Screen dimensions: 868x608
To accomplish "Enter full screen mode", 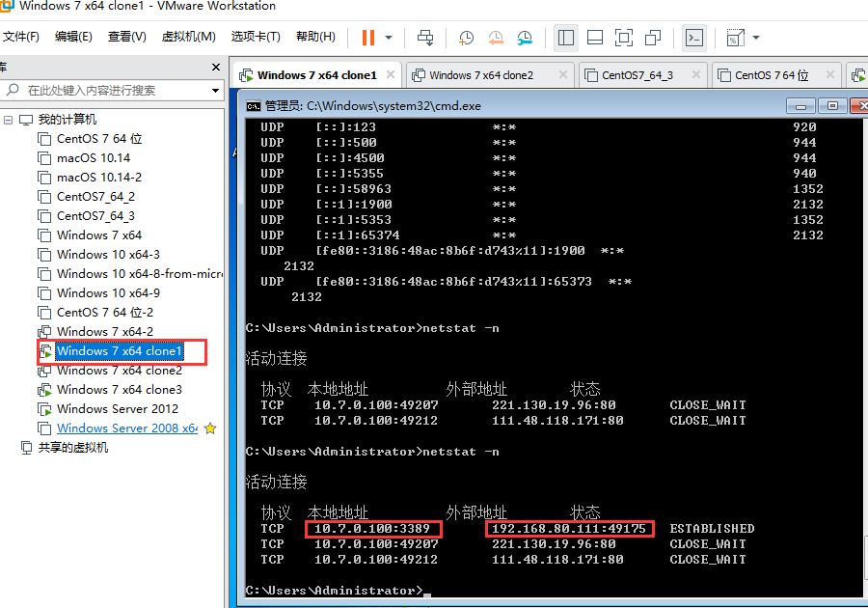I will click(x=624, y=38).
